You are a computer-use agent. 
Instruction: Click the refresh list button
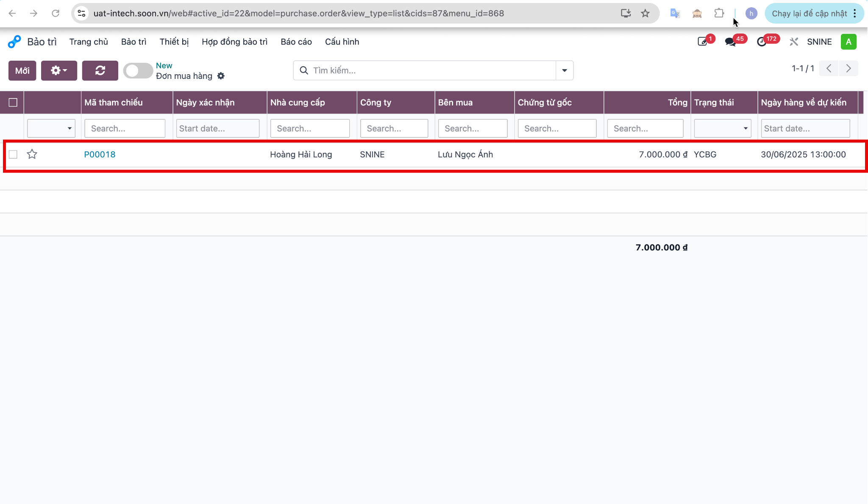point(100,70)
